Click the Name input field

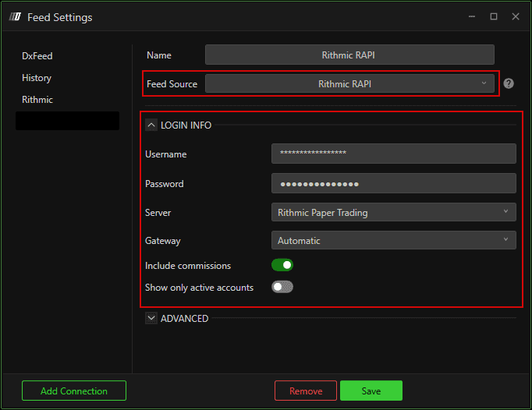point(349,55)
